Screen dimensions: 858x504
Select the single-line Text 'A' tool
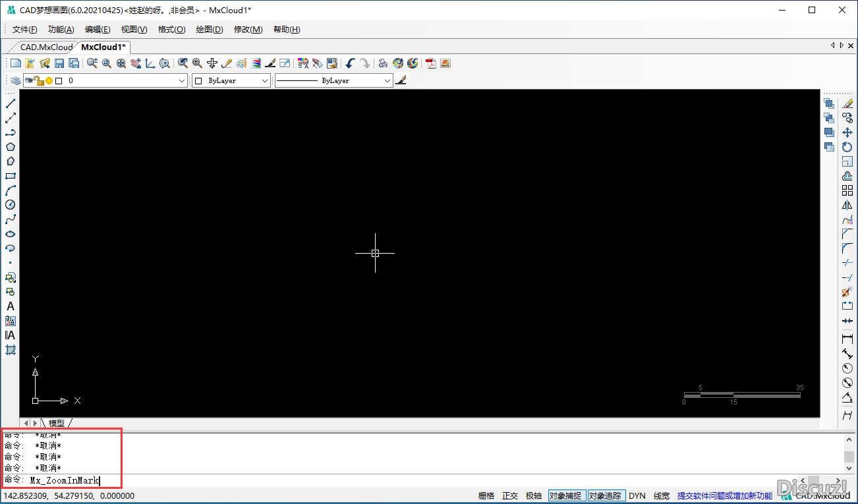pyautogui.click(x=11, y=306)
